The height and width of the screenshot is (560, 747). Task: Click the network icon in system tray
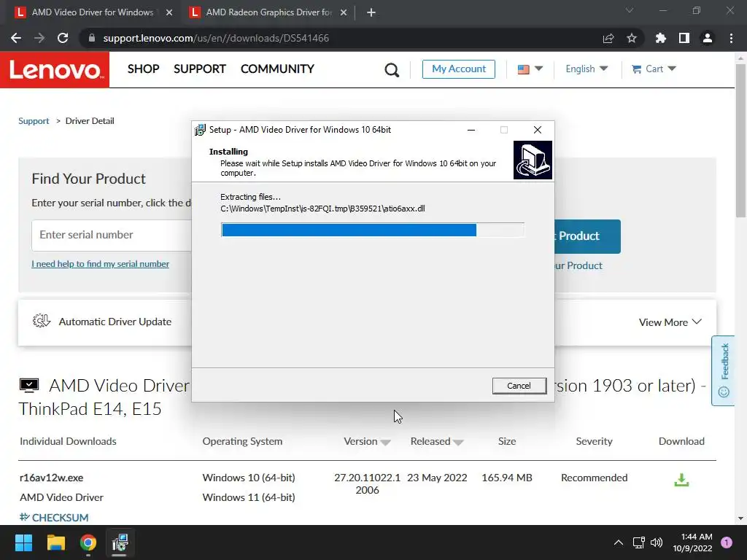click(638, 542)
